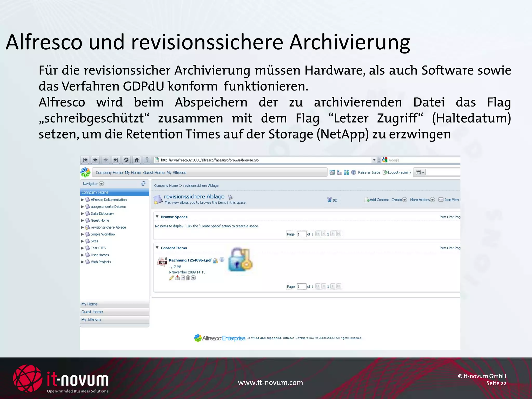Open the user profile icon in the header toolbar
The height and width of the screenshot is (399, 532).
pyautogui.click(x=339, y=172)
